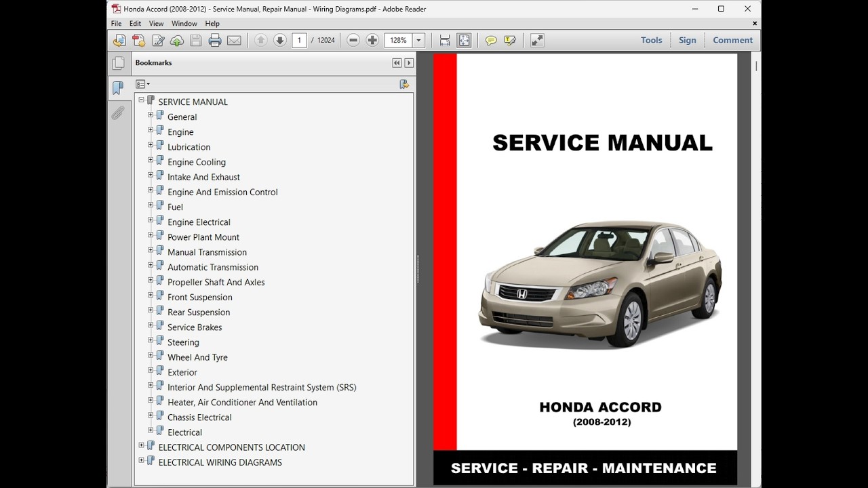Screen dimensions: 868x488
Task: Add sticky note comment icon
Action: pyautogui.click(x=491, y=41)
